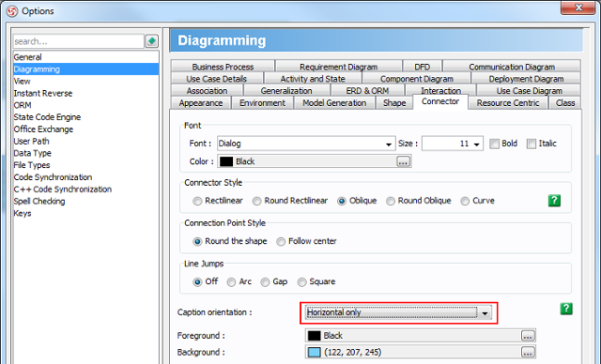Enable the Bold checkbox

coord(495,144)
